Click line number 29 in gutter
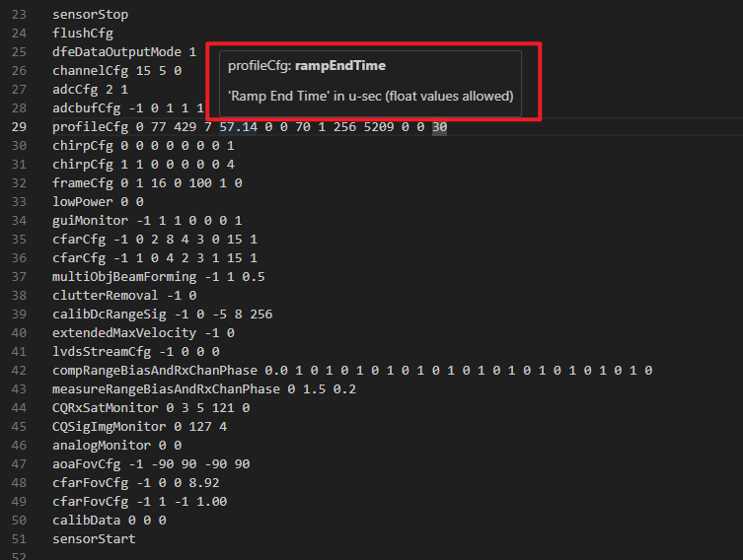 coord(19,127)
